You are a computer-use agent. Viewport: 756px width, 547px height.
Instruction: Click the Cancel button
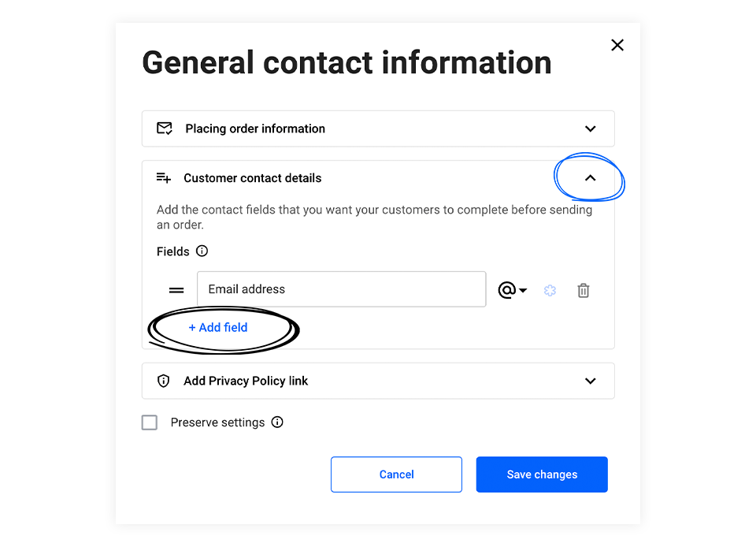point(396,474)
